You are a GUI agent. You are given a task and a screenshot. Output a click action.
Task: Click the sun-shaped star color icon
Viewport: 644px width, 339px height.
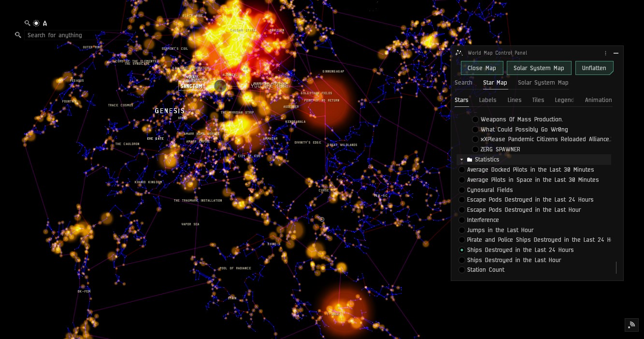[x=36, y=23]
